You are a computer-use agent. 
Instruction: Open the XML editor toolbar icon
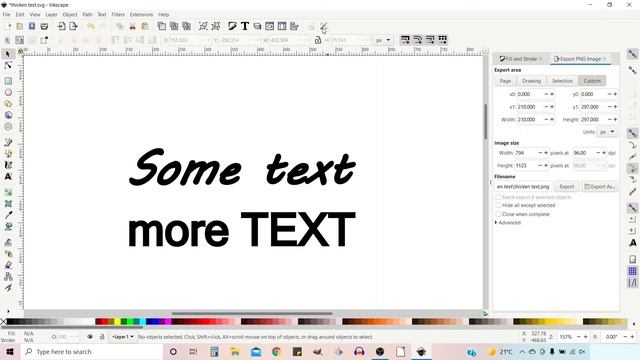[x=269, y=26]
